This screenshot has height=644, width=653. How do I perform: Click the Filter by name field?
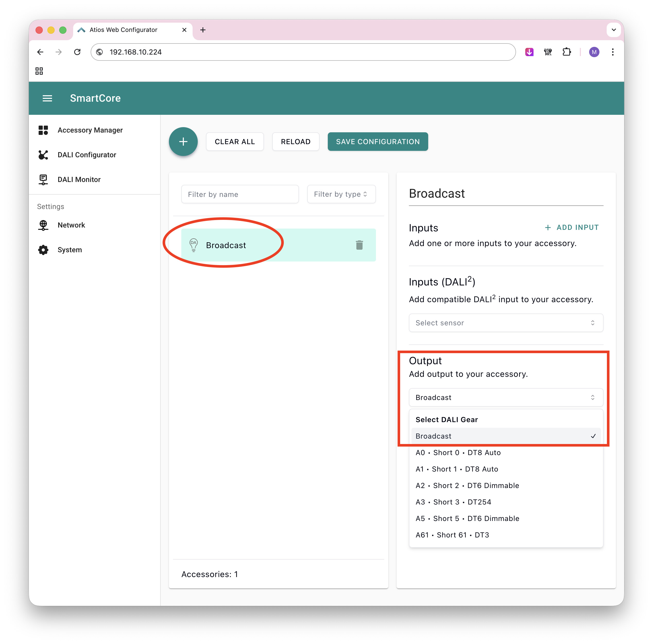pyautogui.click(x=240, y=194)
